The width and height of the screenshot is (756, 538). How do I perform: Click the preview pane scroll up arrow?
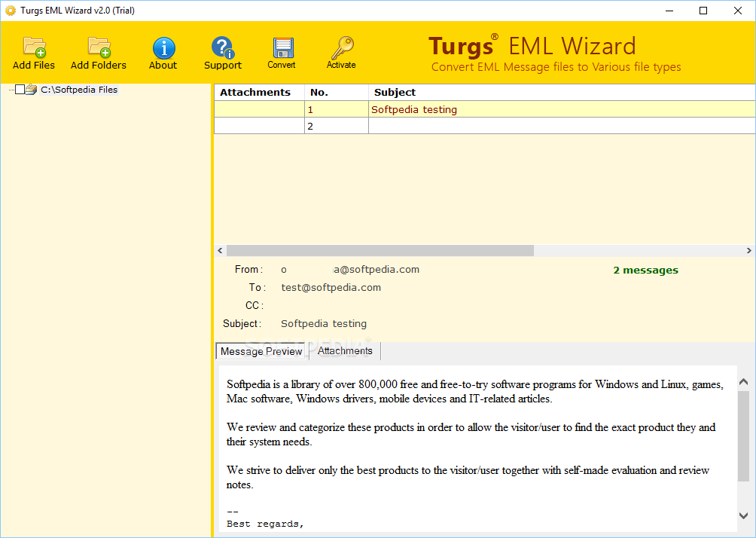[x=743, y=382]
